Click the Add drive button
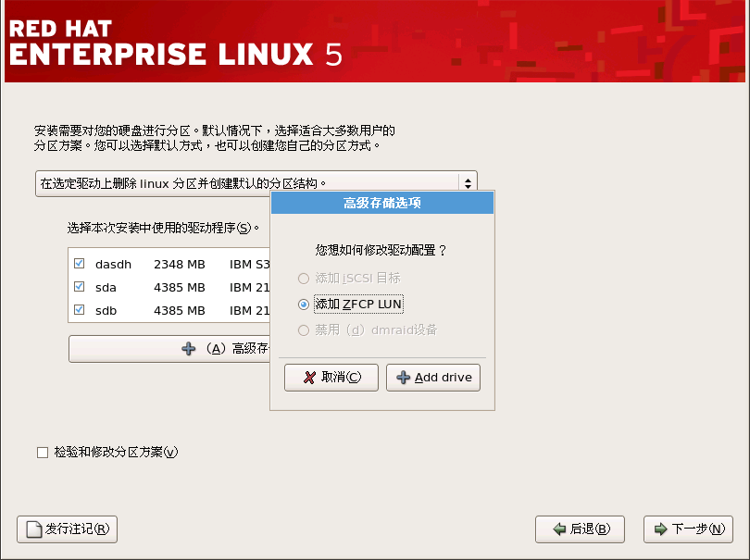Viewport: 750px width, 560px height. click(433, 378)
